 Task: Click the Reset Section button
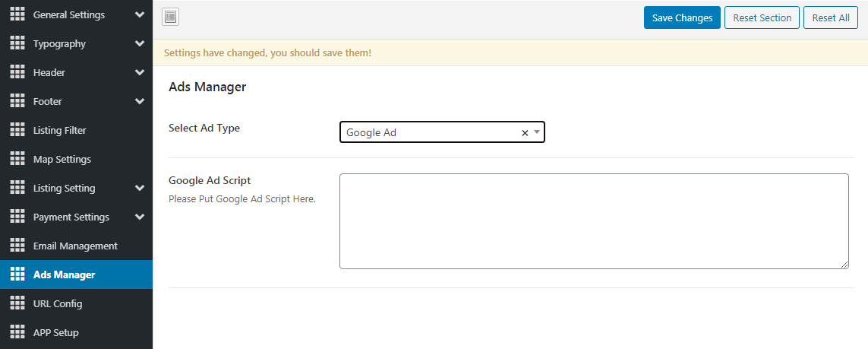pos(762,17)
